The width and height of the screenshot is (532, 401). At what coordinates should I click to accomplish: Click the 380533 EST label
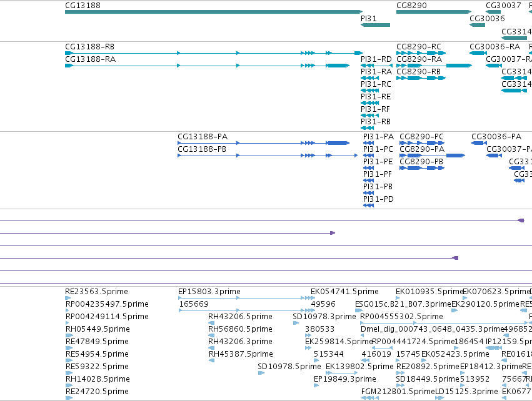319,329
